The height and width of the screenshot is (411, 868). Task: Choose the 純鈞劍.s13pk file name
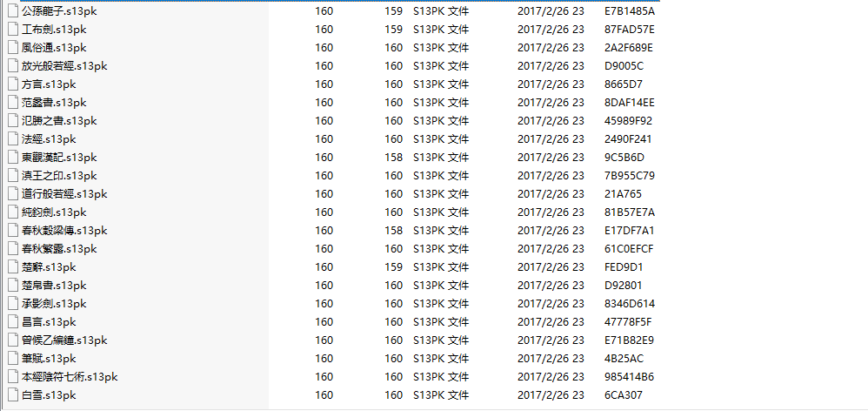(x=54, y=212)
